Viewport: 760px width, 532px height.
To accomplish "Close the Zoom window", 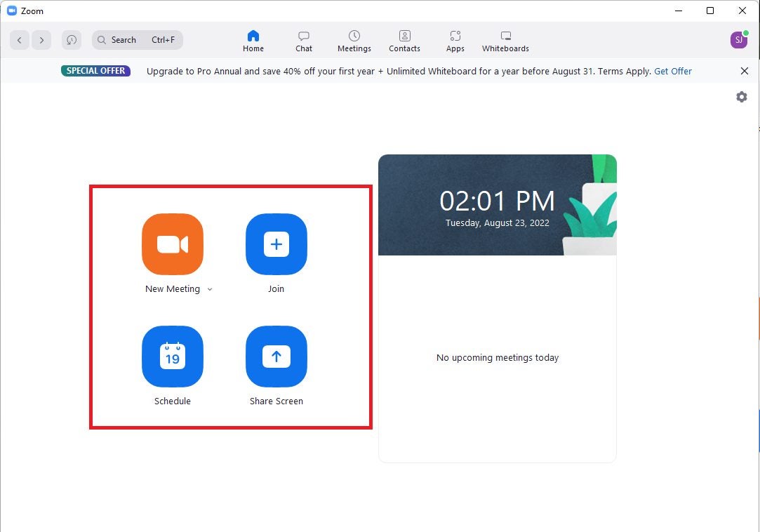I will click(x=742, y=11).
